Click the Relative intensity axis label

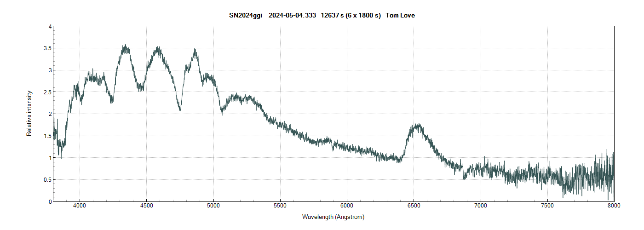click(x=29, y=113)
